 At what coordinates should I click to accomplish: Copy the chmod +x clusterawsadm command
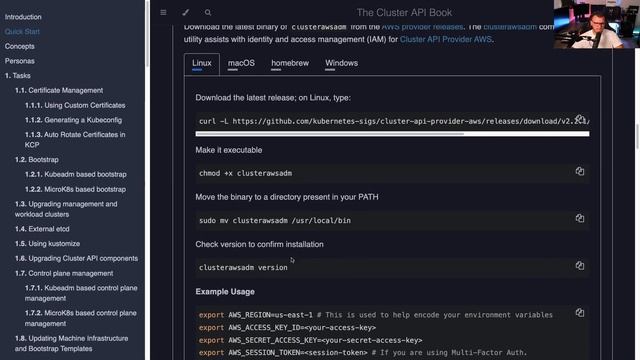tap(580, 171)
